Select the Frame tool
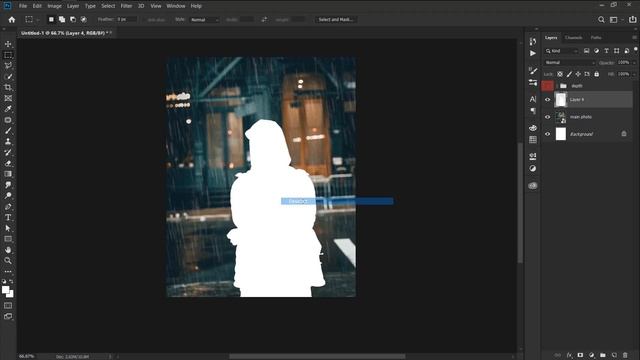This screenshot has height=360, width=640. pyautogui.click(x=8, y=98)
